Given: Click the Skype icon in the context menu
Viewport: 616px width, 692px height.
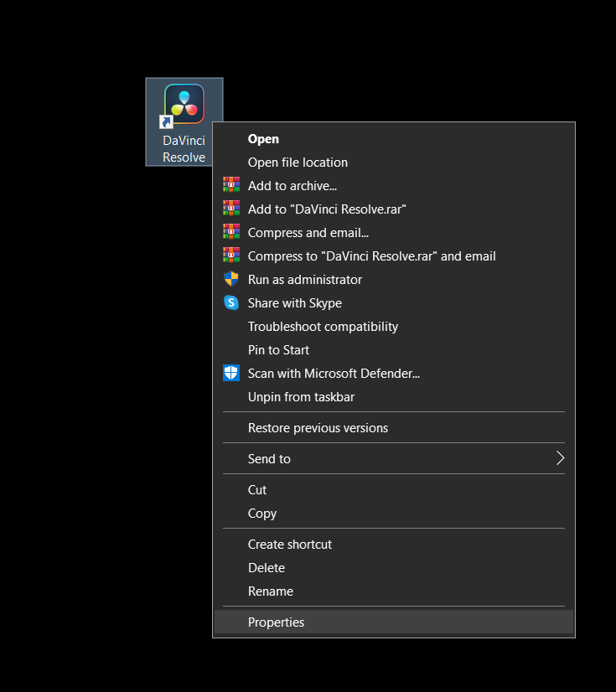Looking at the screenshot, I should point(231,302).
